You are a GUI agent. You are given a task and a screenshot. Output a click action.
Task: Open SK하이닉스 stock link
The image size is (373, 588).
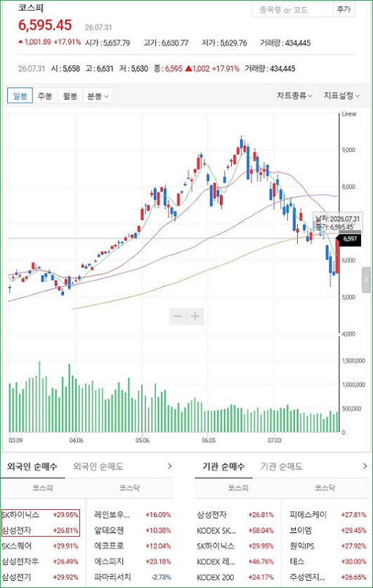point(20,515)
